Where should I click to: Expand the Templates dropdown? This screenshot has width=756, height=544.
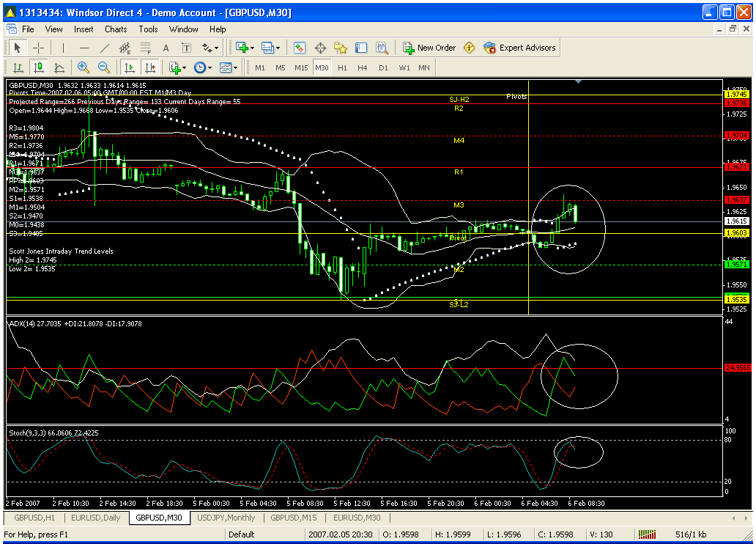click(x=229, y=67)
